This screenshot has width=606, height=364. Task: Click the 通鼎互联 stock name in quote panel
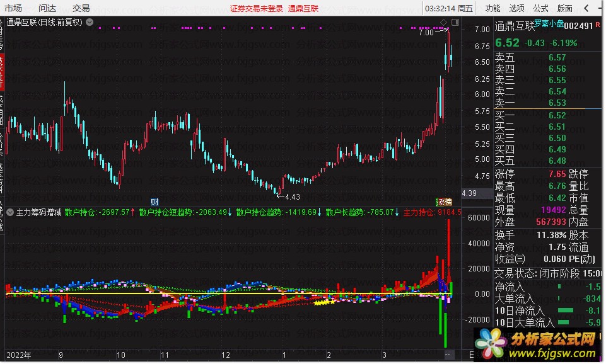(515, 26)
